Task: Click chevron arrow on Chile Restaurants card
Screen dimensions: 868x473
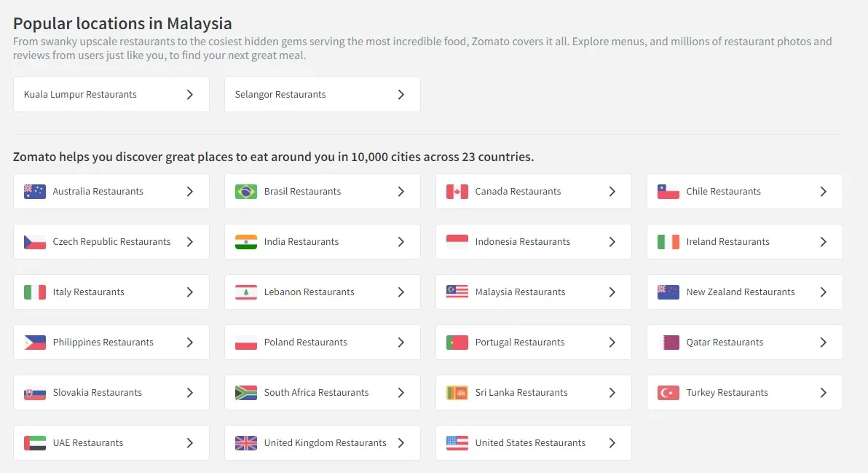Action: (x=823, y=192)
